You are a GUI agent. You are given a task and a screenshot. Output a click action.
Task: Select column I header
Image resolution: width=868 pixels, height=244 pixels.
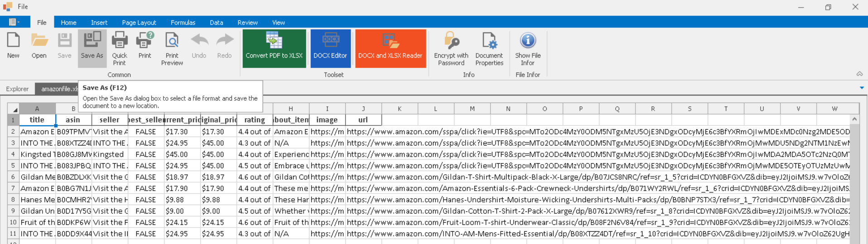pos(327,109)
